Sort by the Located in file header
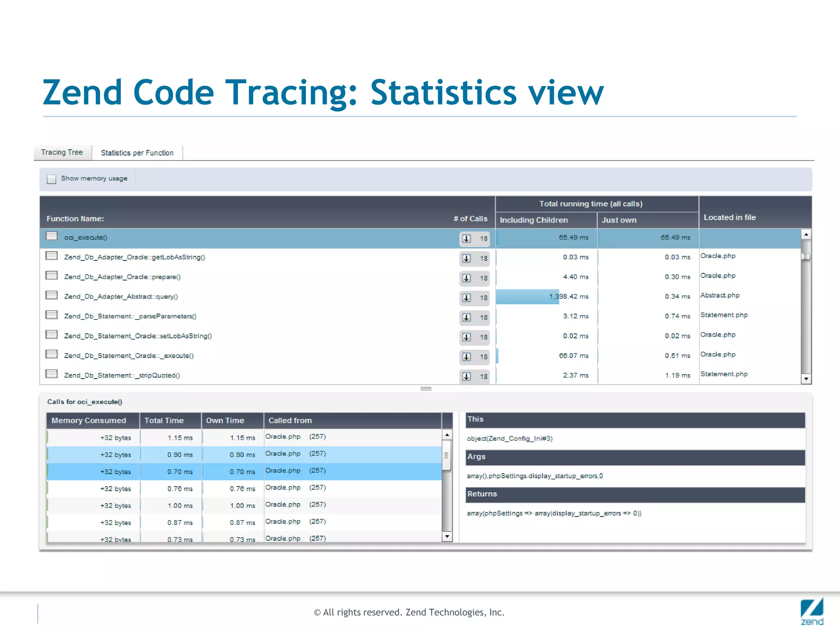The height and width of the screenshot is (630, 840). (755, 212)
